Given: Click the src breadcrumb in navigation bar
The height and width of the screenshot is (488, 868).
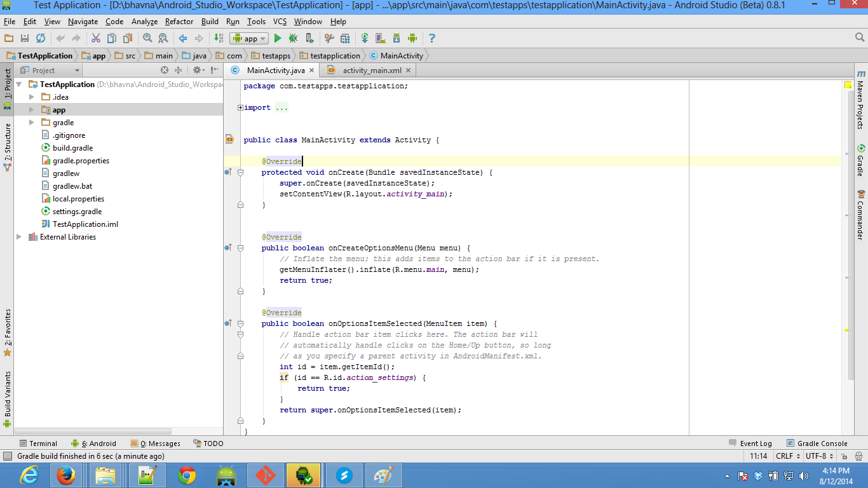Looking at the screenshot, I should pos(125,56).
